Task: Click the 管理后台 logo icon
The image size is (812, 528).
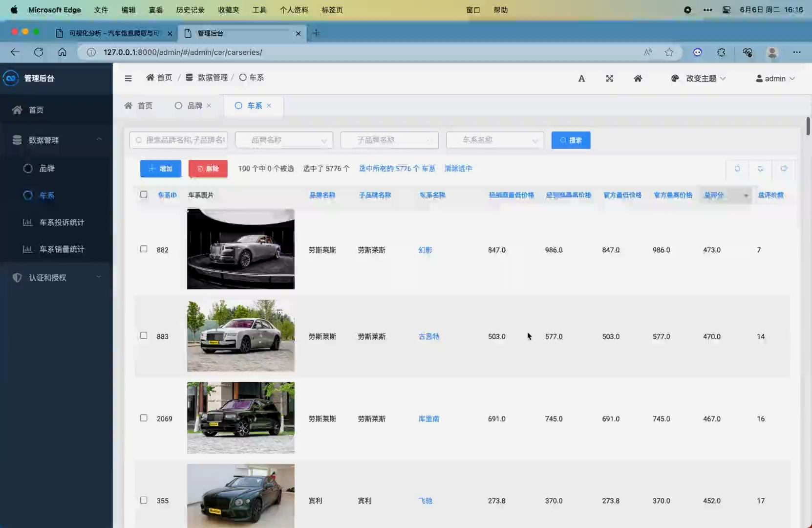Action: pos(11,78)
